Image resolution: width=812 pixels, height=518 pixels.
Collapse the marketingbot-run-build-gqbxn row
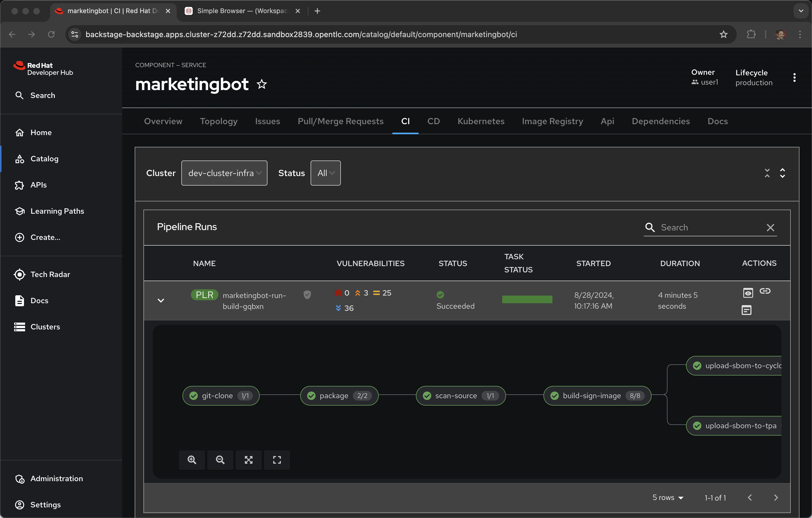[x=161, y=300]
